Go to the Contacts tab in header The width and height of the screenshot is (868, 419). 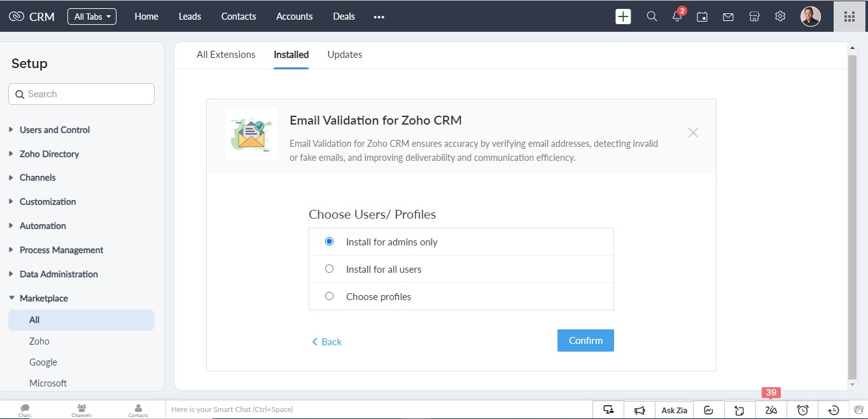coord(239,17)
